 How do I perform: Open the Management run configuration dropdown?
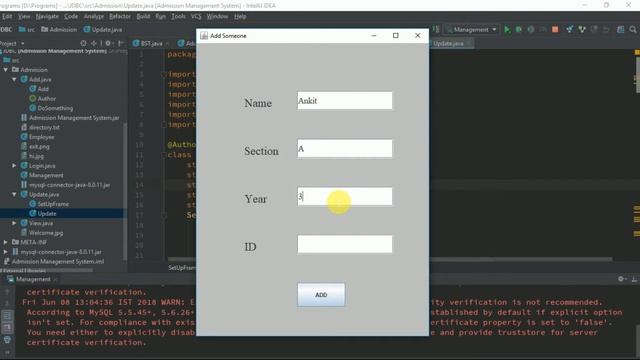click(472, 29)
